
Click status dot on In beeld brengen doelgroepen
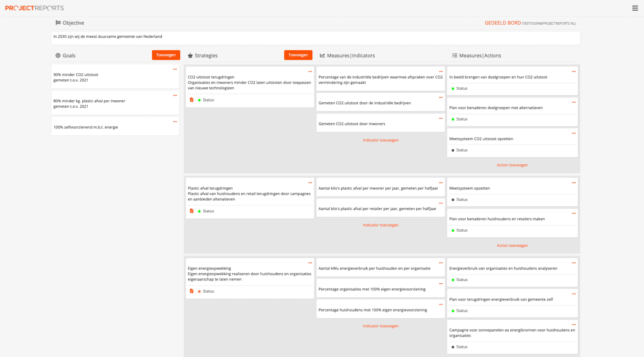tap(453, 89)
